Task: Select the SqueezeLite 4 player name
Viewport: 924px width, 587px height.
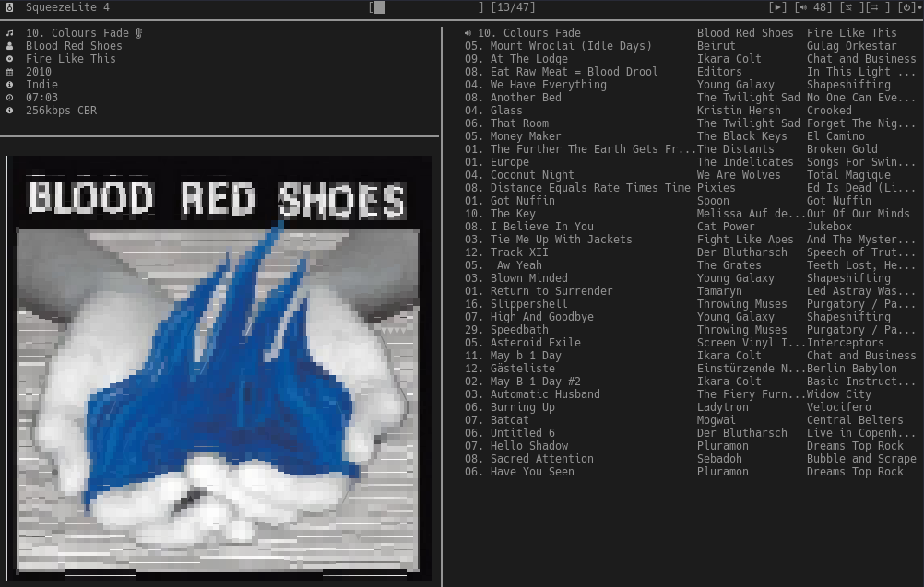Action: (x=67, y=7)
